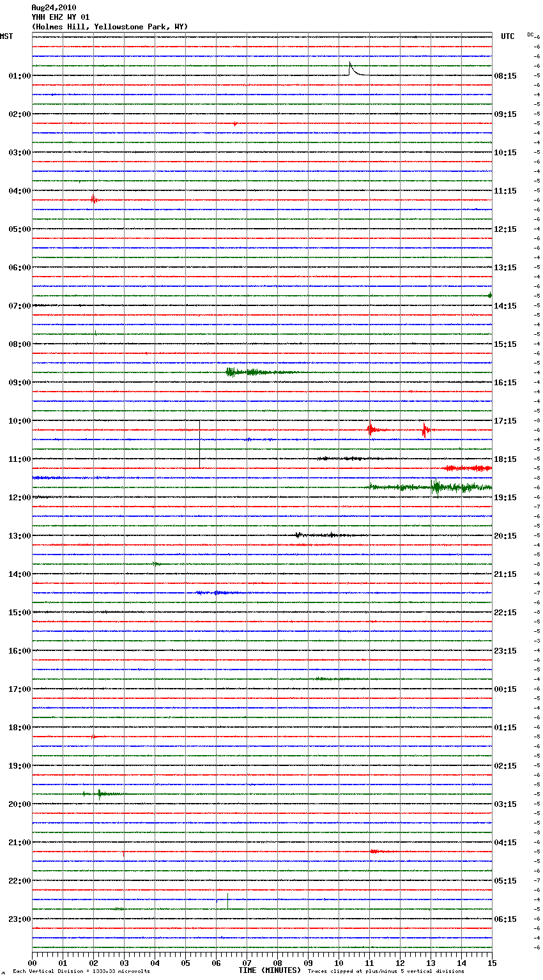Click the "18:15" UTC time label
This screenshot has width=543, height=980.
[505, 459]
